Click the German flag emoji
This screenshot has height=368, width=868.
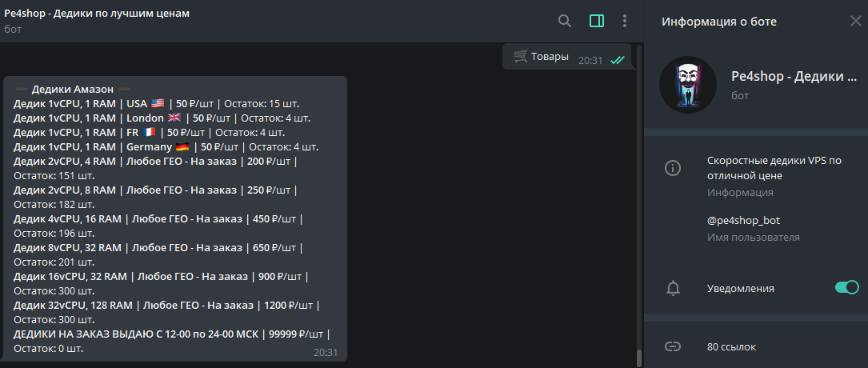point(182,147)
